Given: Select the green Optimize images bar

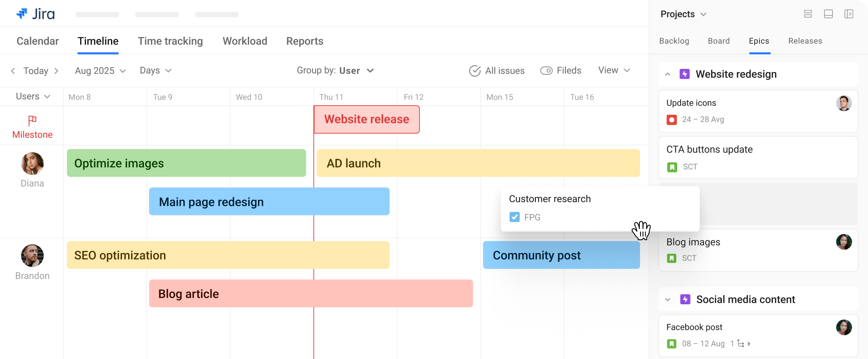Looking at the screenshot, I should coord(186,163).
